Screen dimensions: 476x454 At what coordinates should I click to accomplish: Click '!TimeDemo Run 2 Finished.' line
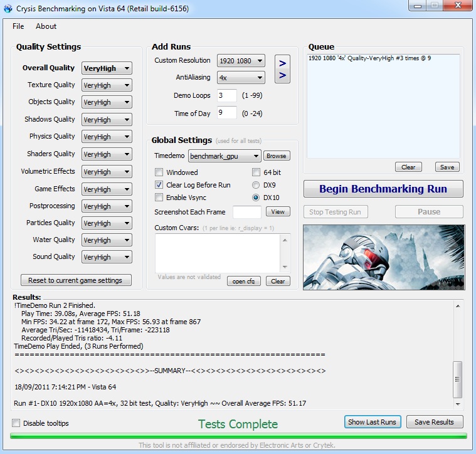pos(55,305)
